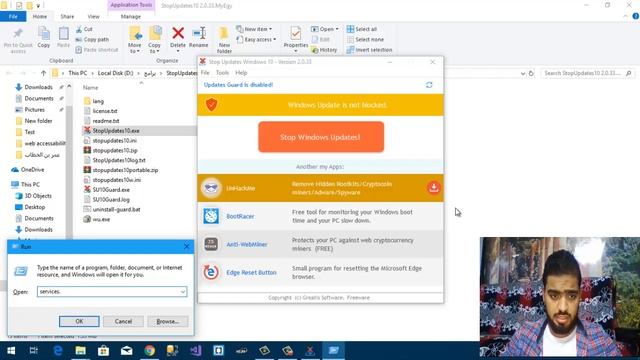Click Copy path in the ribbon
The height and width of the screenshot is (360, 640).
coord(92,40)
